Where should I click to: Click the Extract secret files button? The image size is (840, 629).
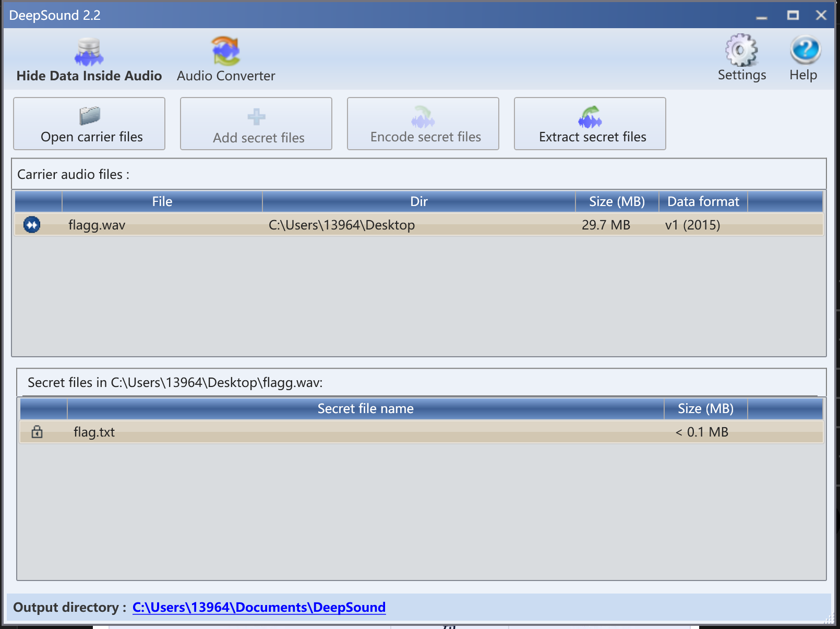[590, 124]
